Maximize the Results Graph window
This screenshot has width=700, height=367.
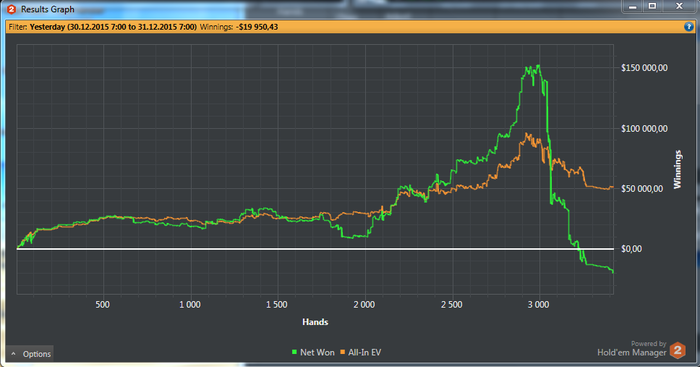pyautogui.click(x=653, y=6)
